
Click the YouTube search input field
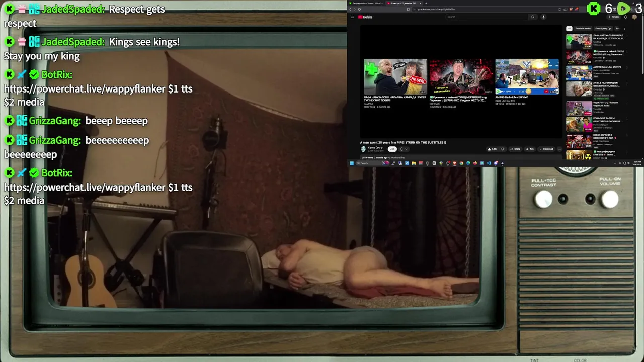tap(487, 17)
